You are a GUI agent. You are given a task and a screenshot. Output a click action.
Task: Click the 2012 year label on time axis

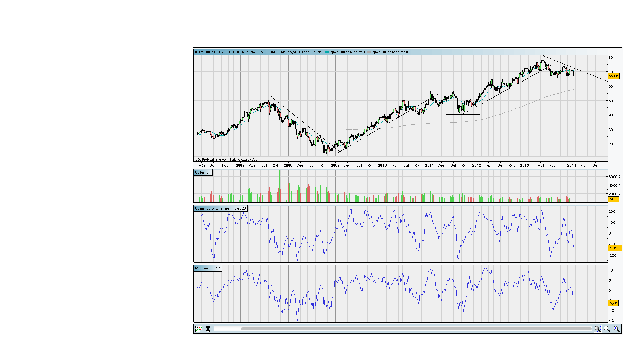coord(476,166)
